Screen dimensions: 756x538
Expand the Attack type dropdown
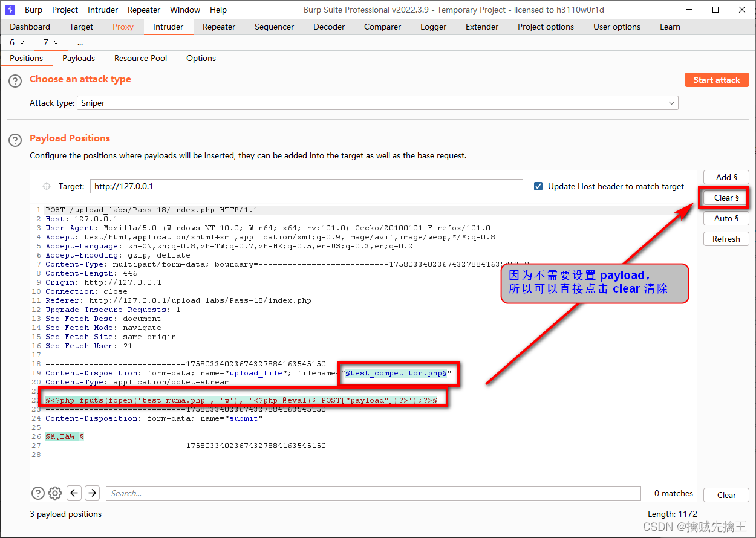671,103
